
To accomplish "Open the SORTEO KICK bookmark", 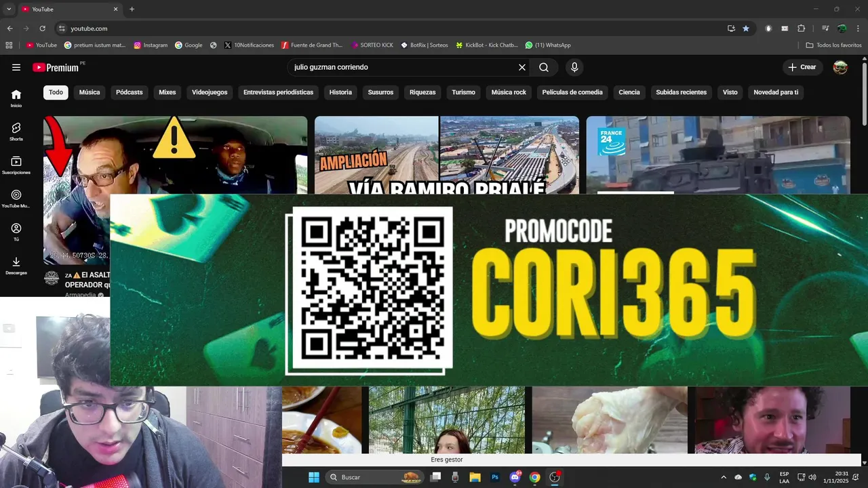I will tap(372, 45).
